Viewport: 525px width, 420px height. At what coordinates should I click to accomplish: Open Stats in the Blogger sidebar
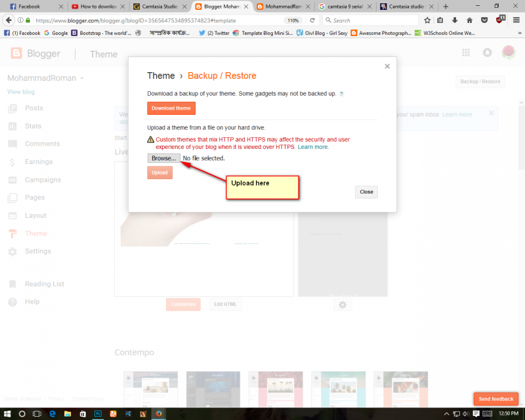click(x=33, y=126)
